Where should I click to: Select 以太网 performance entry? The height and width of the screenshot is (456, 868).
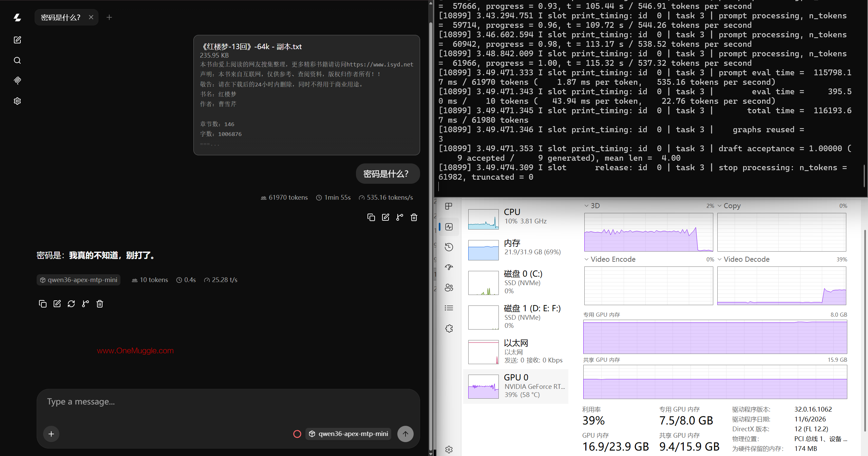[x=516, y=352]
